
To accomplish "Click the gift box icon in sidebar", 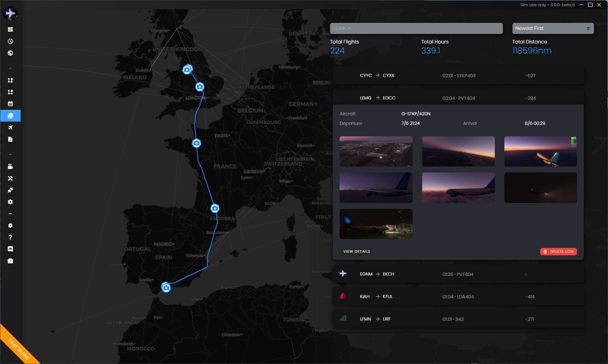I will [10, 261].
